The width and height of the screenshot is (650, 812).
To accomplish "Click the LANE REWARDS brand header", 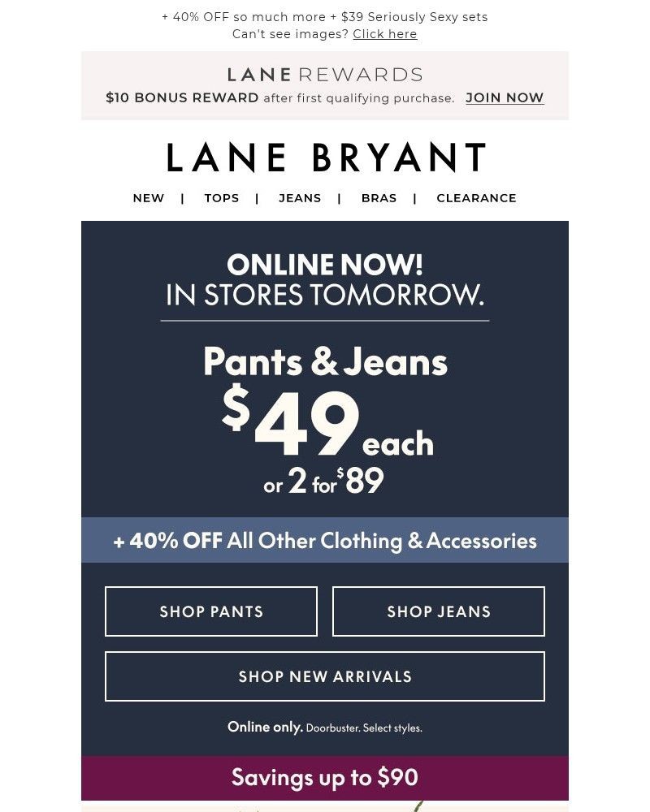I will 324,74.
